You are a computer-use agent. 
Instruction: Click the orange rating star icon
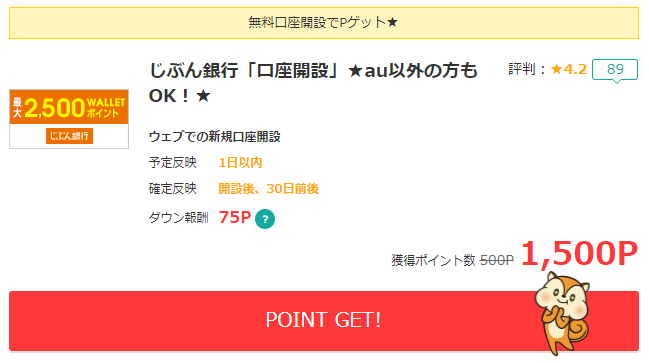557,69
